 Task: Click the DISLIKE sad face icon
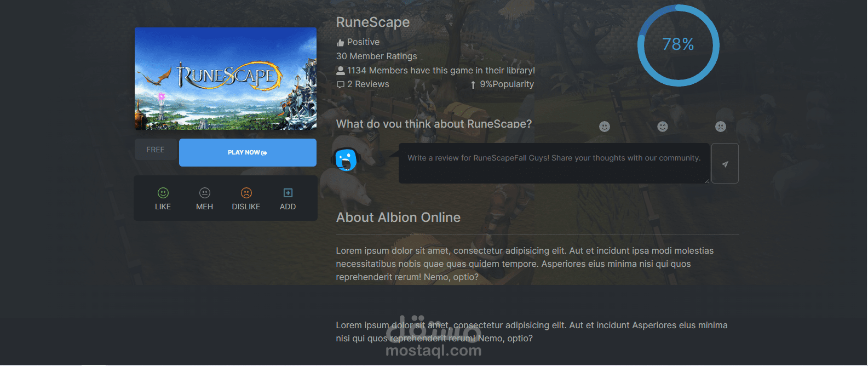click(x=246, y=193)
